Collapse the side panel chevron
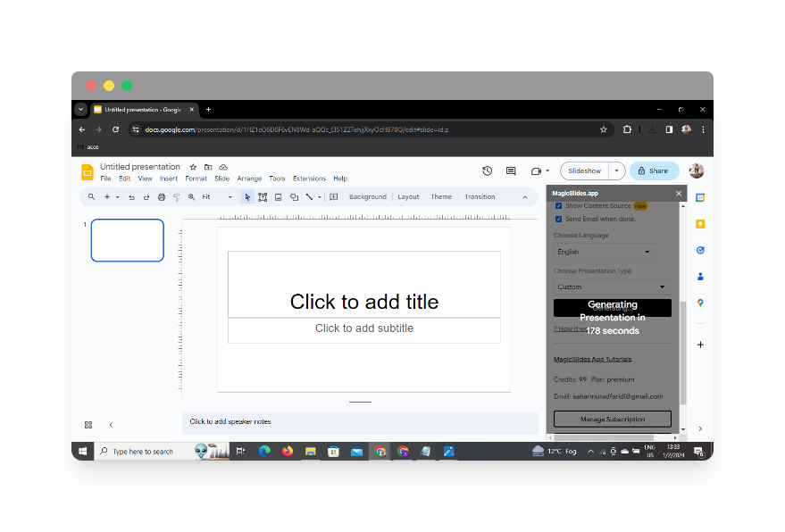The height and width of the screenshot is (532, 785). pos(700,429)
